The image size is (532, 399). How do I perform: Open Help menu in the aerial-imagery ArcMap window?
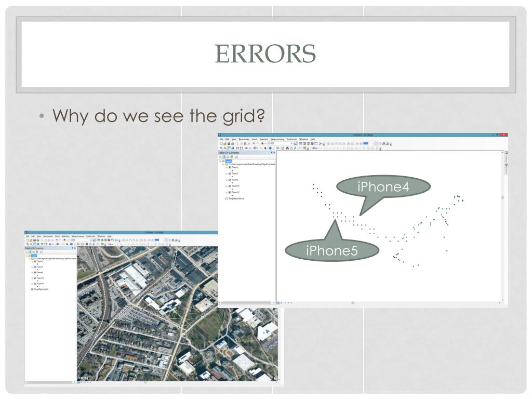(x=110, y=236)
